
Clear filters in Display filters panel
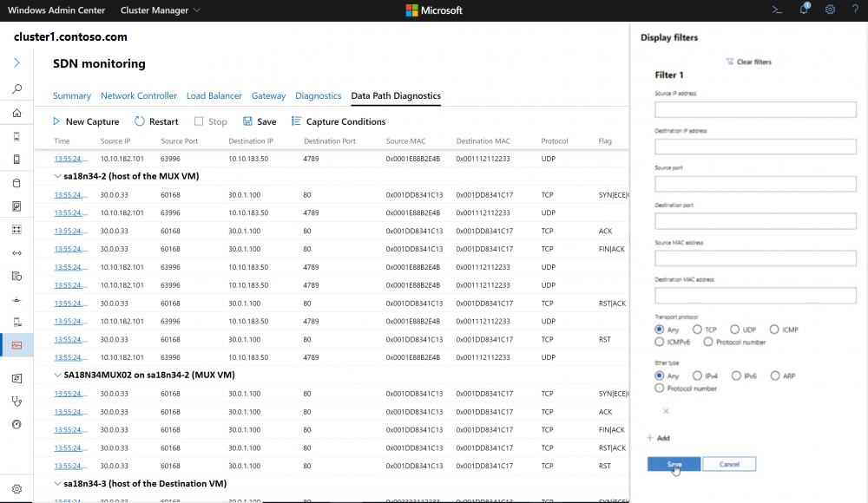point(748,62)
